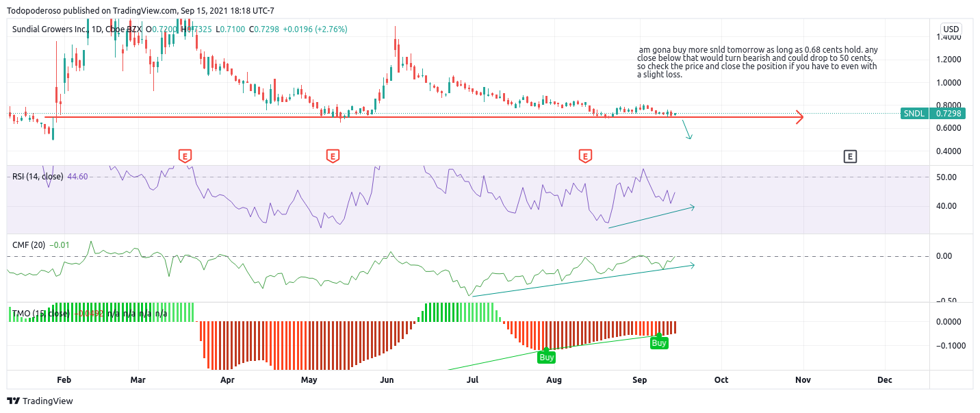Screen dimensions: 980x413
Task: Click the close price value C0.7298
Action: [263, 29]
